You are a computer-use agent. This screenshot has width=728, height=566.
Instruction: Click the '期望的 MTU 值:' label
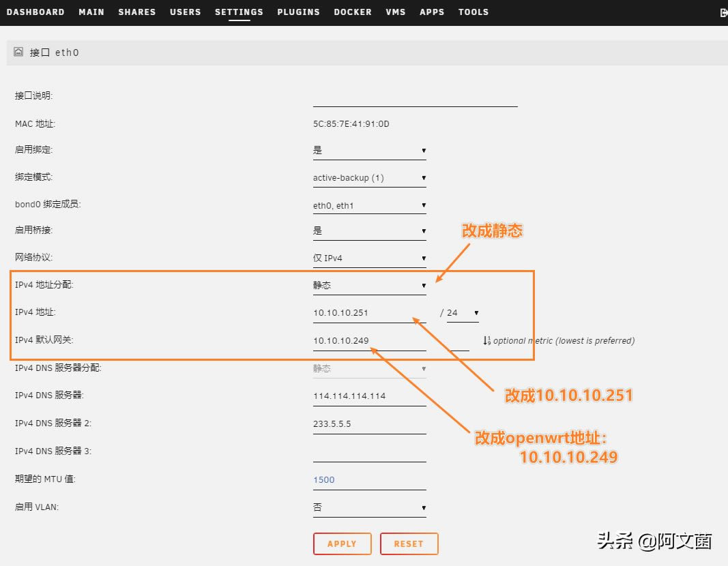click(45, 479)
